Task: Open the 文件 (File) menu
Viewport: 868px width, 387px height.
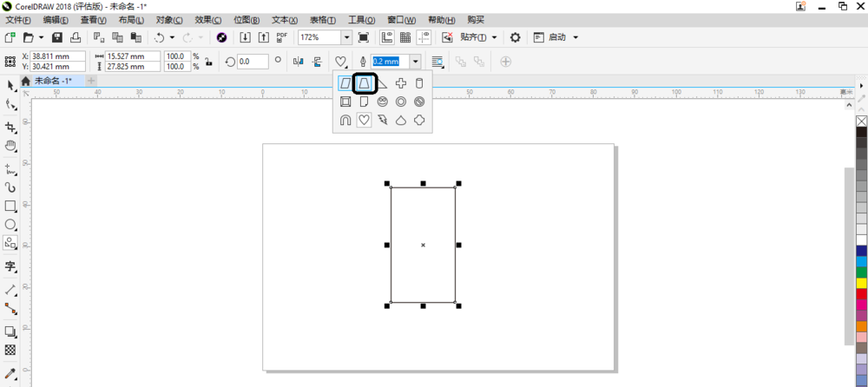Action: click(x=18, y=20)
